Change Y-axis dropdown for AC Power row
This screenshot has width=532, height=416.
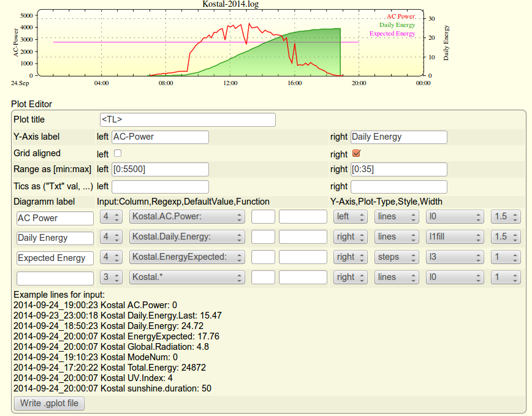pos(350,217)
